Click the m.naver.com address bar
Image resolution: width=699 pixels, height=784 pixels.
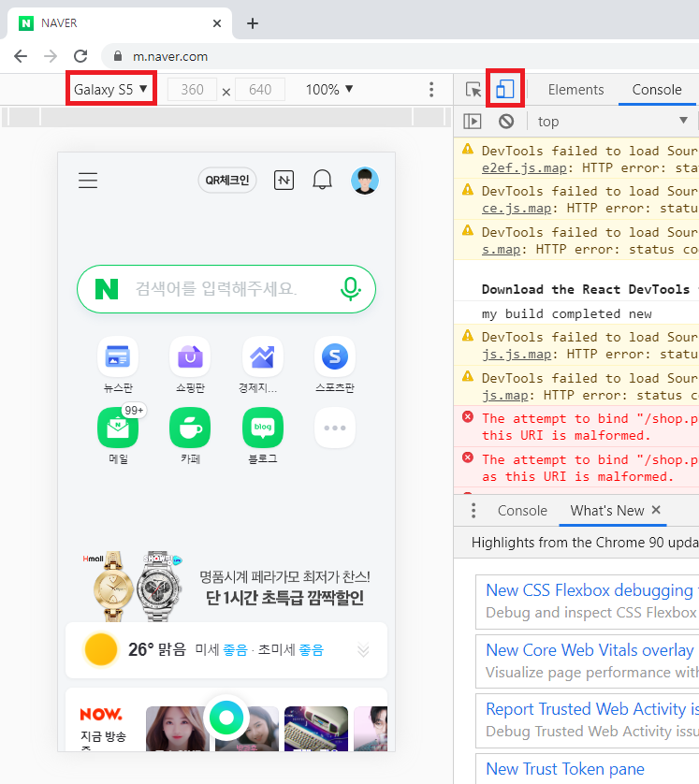pos(400,56)
